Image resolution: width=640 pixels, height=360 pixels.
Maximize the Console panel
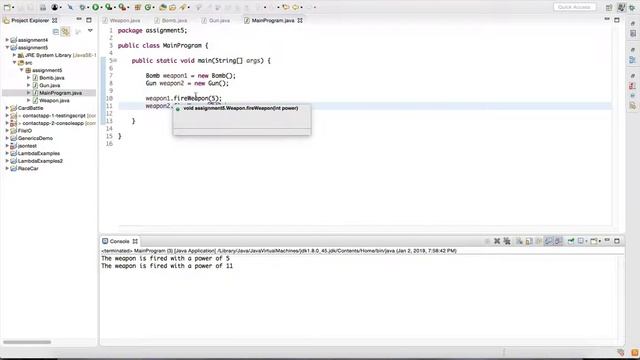click(617, 241)
